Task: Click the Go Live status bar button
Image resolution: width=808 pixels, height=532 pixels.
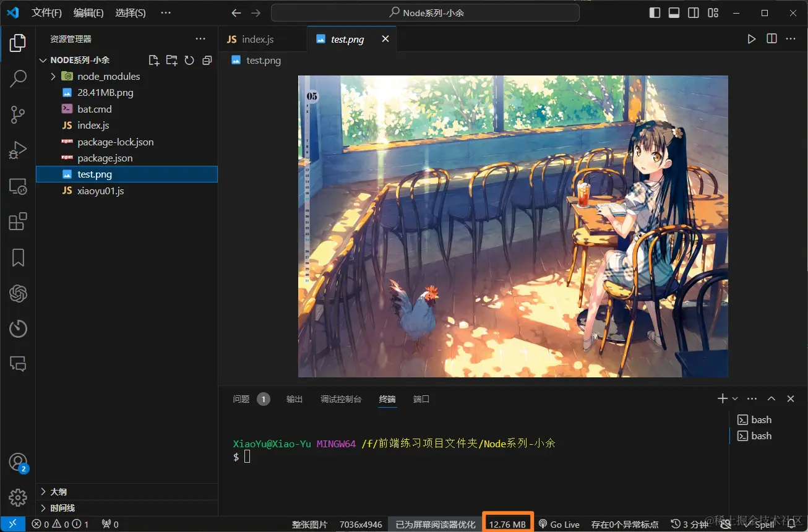Action: [x=559, y=524]
